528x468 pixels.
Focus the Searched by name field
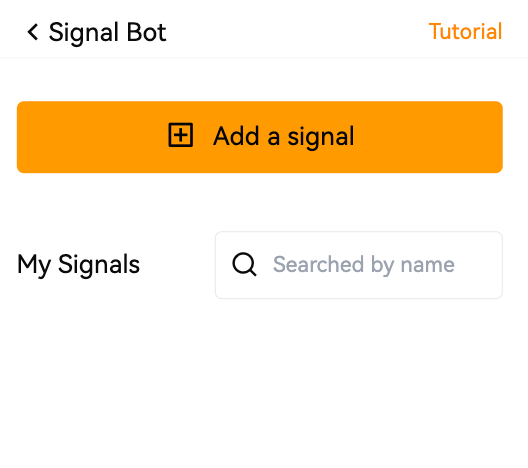[359, 265]
